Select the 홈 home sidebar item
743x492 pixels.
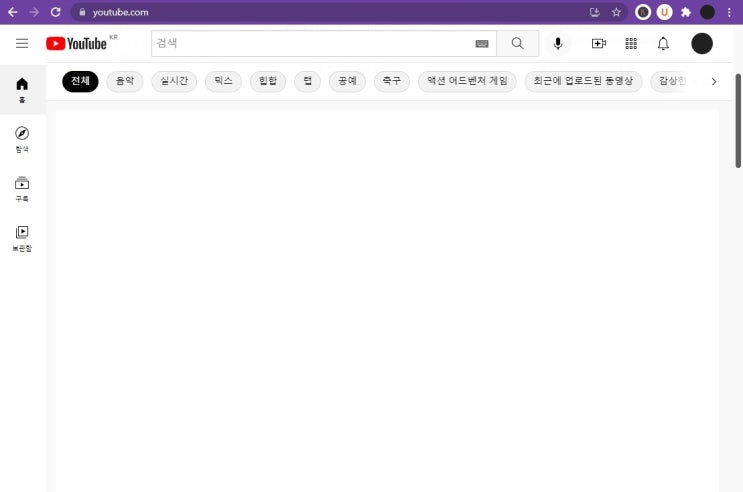(x=22, y=90)
